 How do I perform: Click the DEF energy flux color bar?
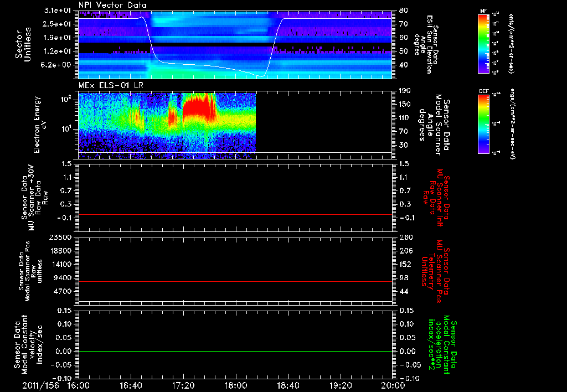pyautogui.click(x=483, y=124)
